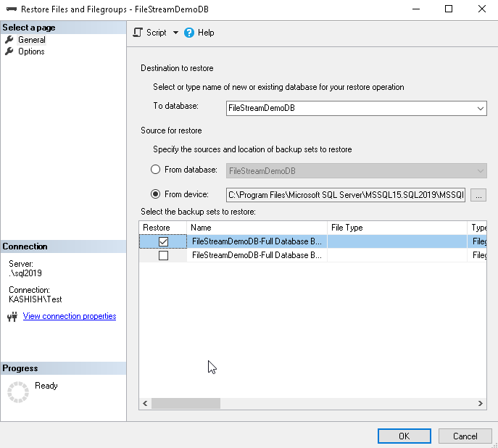Click the Script toolbar icon
Screen dimensions: 498x448
tap(138, 33)
